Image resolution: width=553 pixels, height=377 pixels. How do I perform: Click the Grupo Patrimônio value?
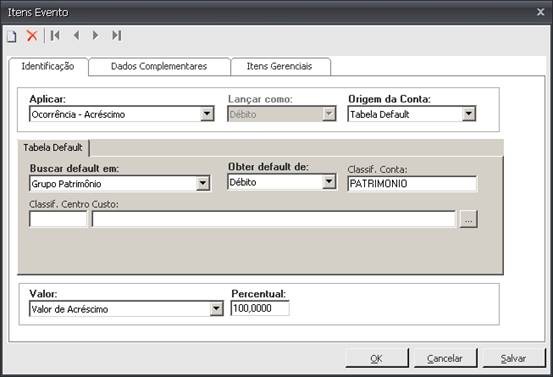click(66, 184)
